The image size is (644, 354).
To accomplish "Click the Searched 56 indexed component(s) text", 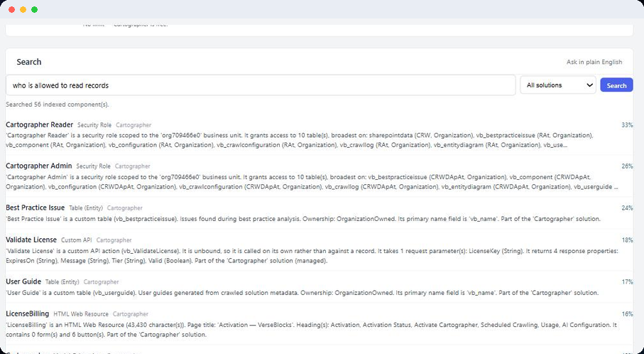I will tap(58, 104).
